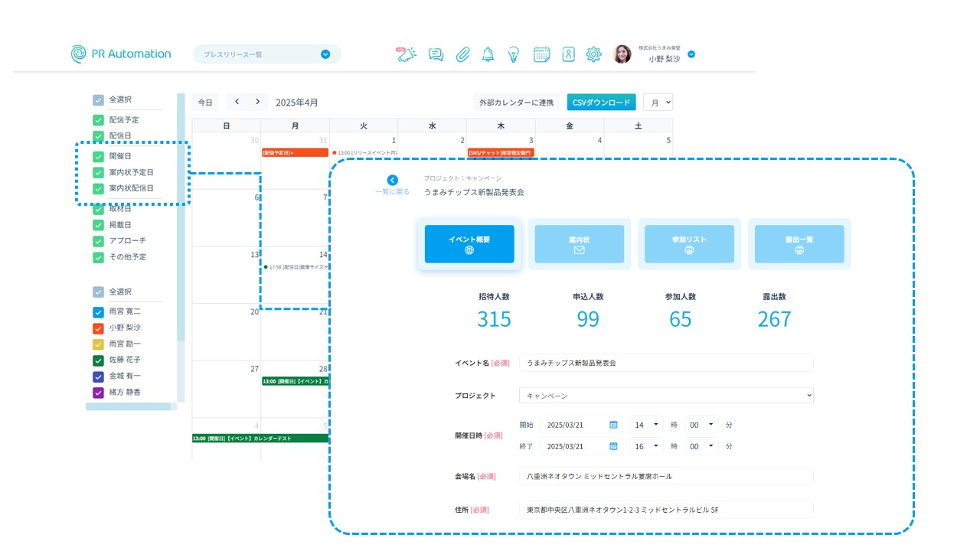Toggle the 佐藤 花子 member checkbox
980x551 pixels.
coord(98,360)
